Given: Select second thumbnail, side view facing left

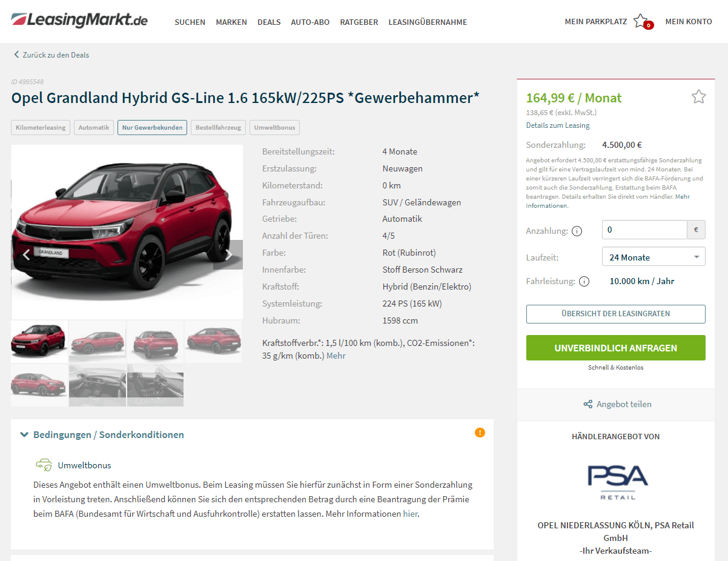Looking at the screenshot, I should tap(98, 342).
